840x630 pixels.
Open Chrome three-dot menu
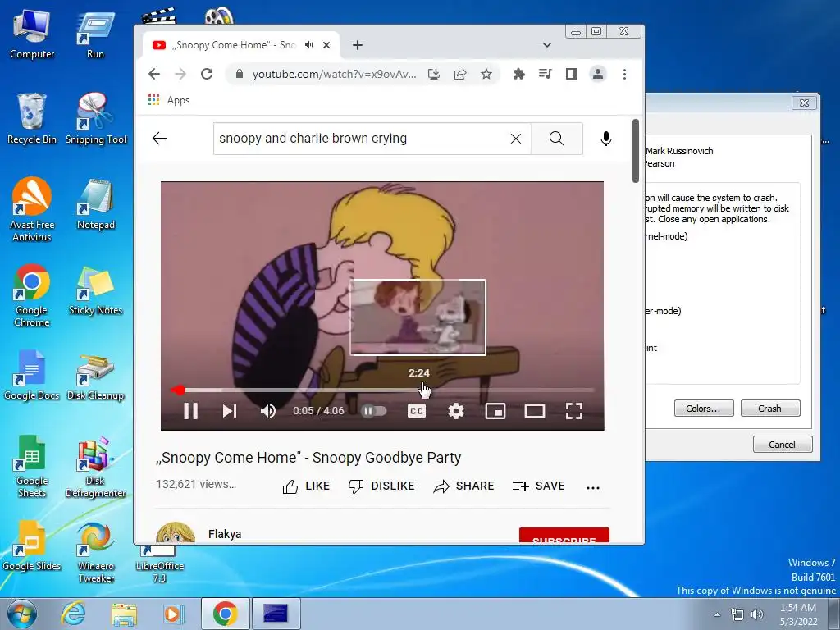(x=624, y=74)
